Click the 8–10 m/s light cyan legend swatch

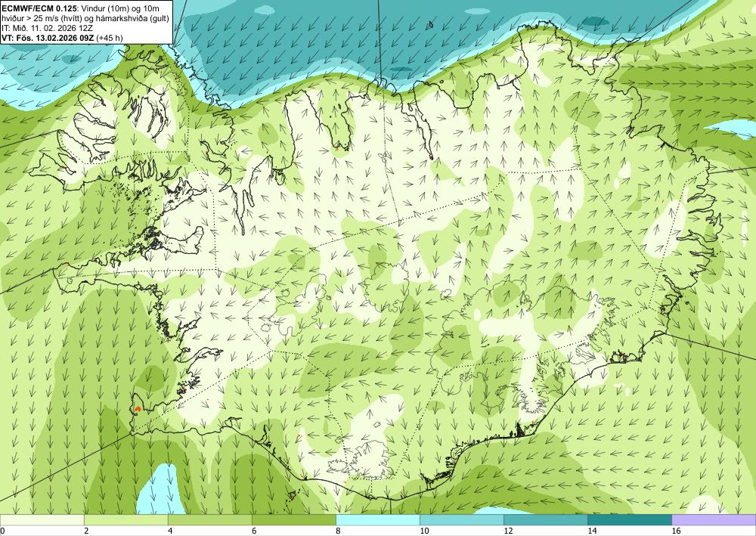point(378,519)
